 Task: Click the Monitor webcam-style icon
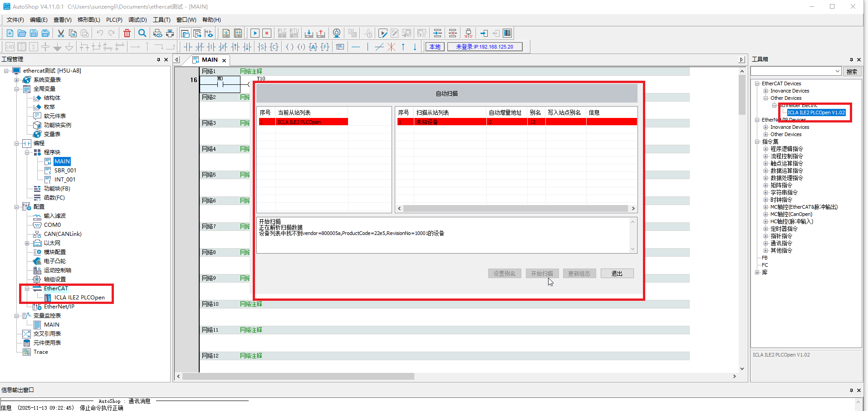point(337,33)
